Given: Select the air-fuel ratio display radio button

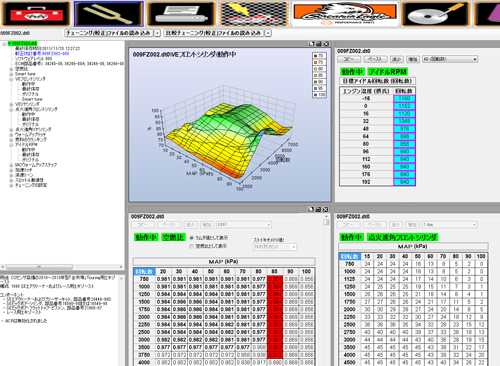Looking at the screenshot, I should tap(192, 246).
